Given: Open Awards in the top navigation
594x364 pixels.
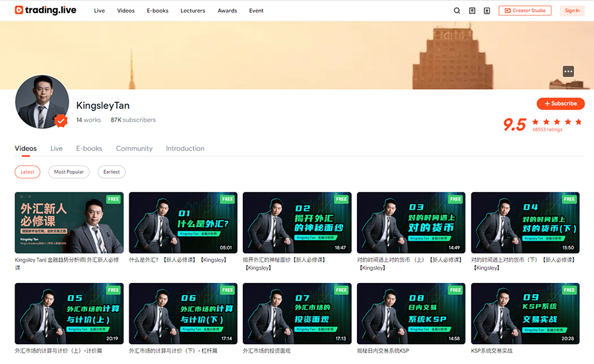Looking at the screenshot, I should 227,11.
